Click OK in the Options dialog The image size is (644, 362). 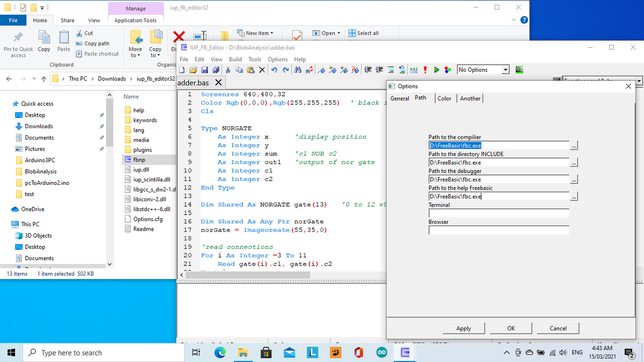pos(511,328)
